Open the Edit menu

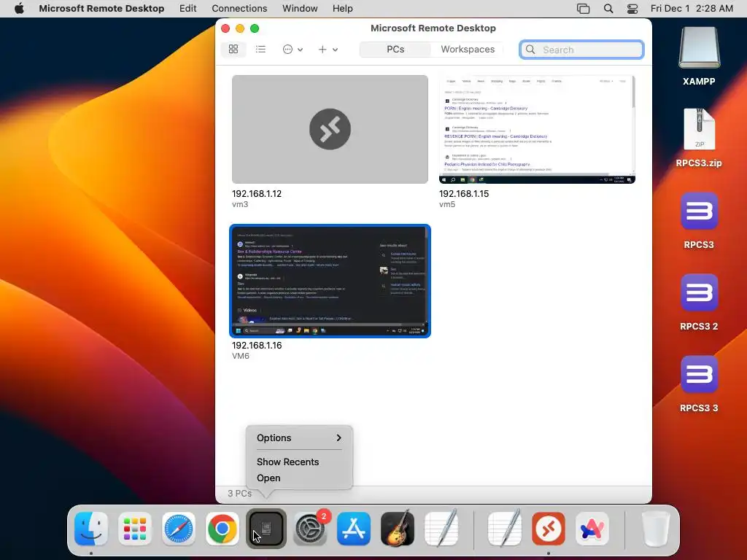coord(187,9)
